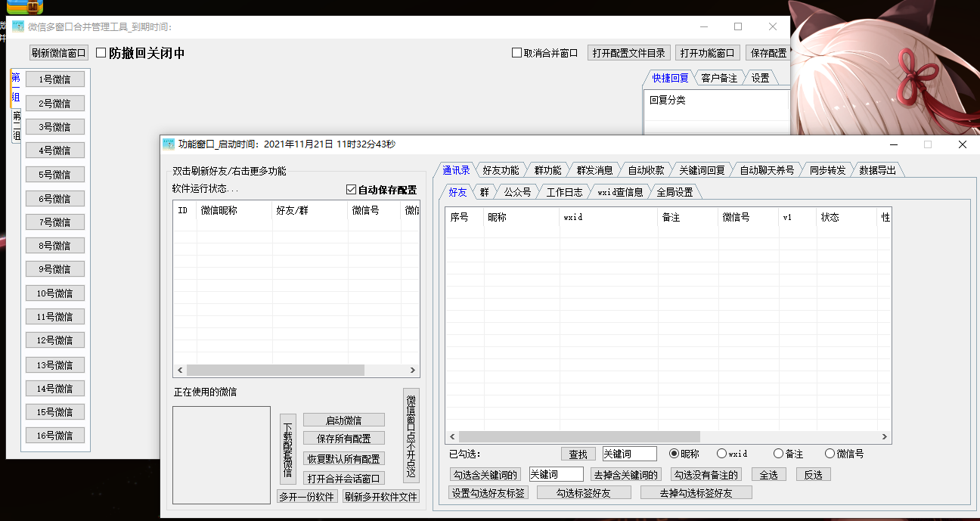Open the 全局设置 sub-tab

pos(675,192)
